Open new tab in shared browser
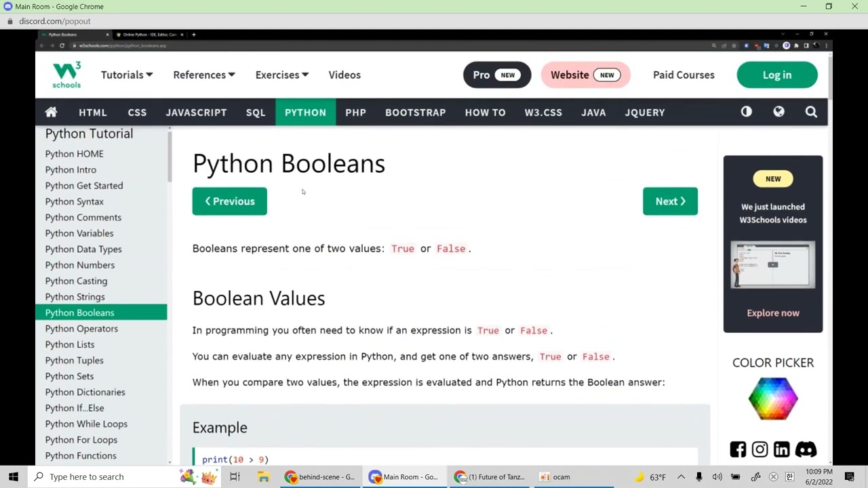This screenshot has width=868, height=488. point(193,34)
